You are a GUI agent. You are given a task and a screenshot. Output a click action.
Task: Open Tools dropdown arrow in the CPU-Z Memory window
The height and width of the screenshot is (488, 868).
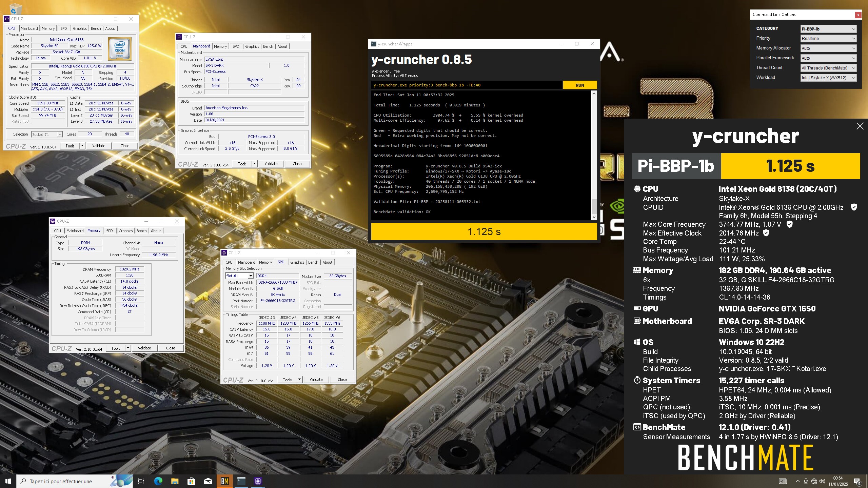(128, 348)
